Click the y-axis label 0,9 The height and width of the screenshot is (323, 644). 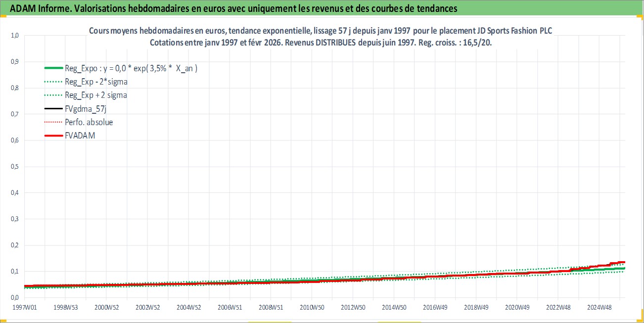click(14, 62)
